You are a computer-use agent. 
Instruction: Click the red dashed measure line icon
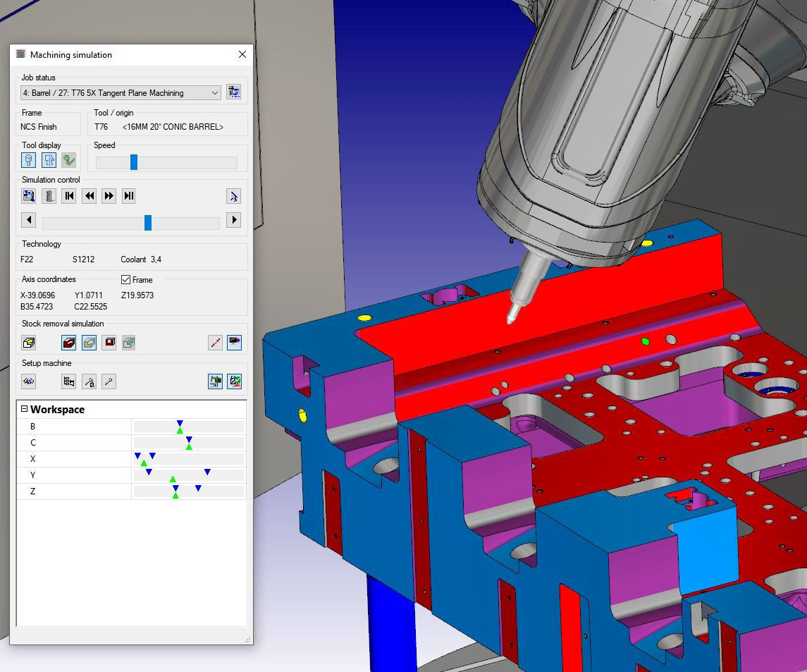(215, 343)
